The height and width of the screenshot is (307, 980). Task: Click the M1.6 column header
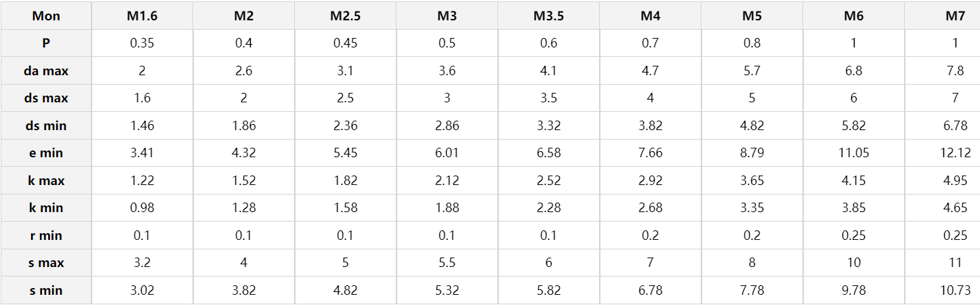142,16
